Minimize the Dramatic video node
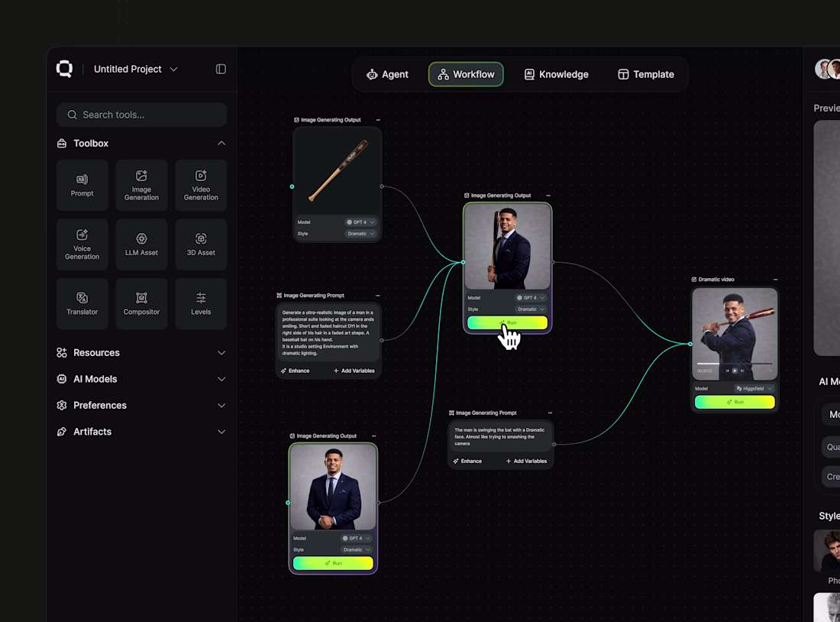This screenshot has height=622, width=840. [x=775, y=280]
